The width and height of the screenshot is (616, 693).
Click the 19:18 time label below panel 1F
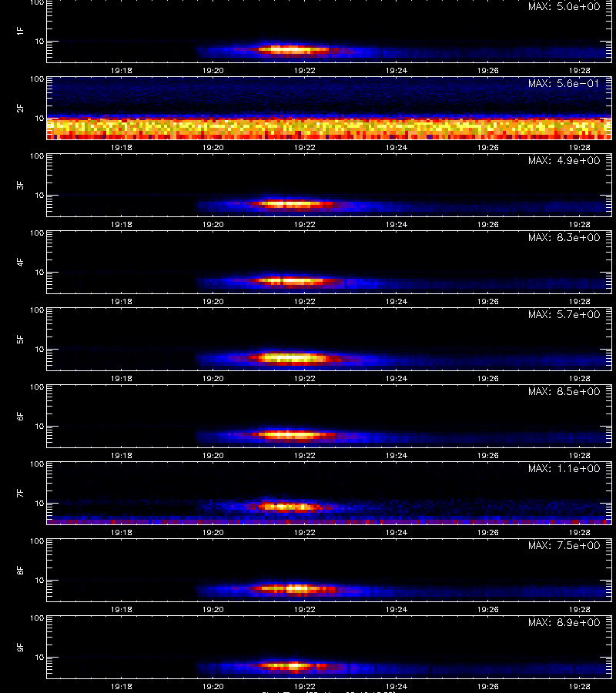[x=121, y=70]
